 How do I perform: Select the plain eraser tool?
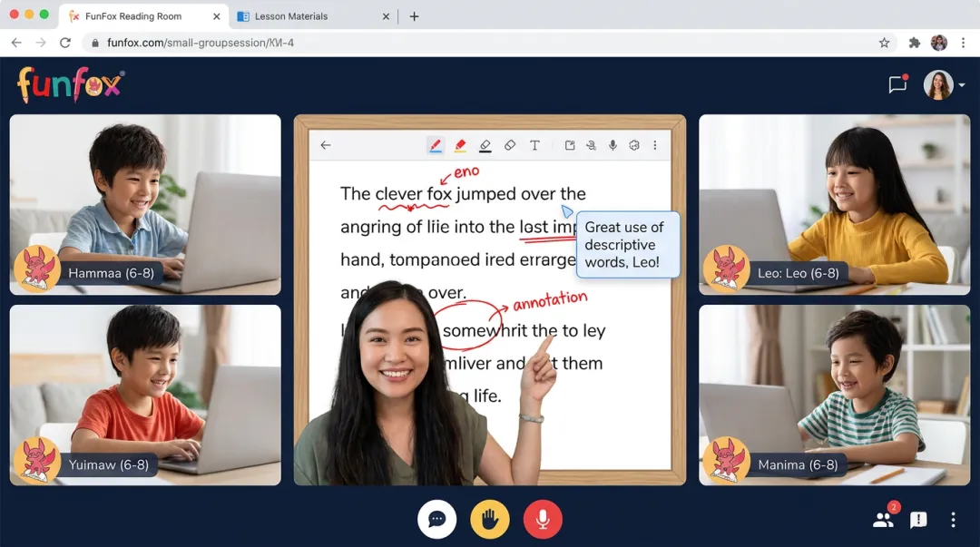tap(510, 145)
